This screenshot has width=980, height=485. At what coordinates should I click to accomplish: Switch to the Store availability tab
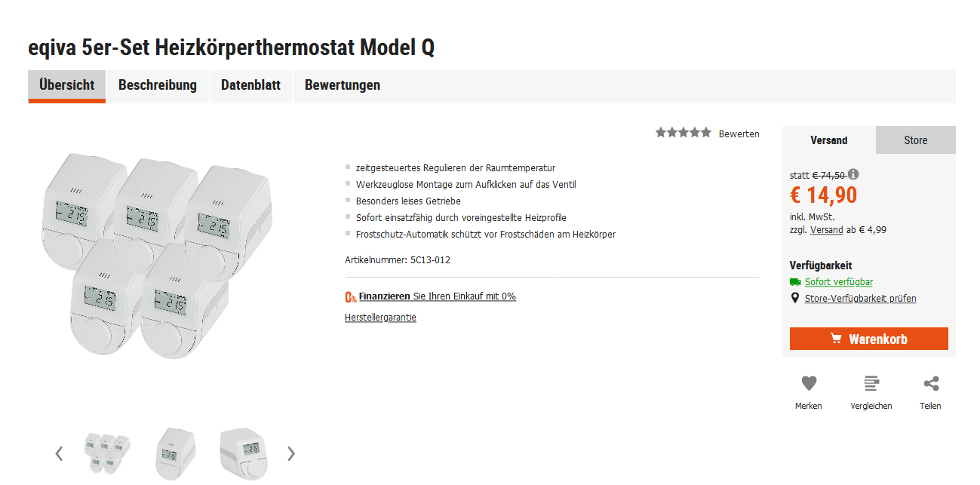tap(916, 140)
